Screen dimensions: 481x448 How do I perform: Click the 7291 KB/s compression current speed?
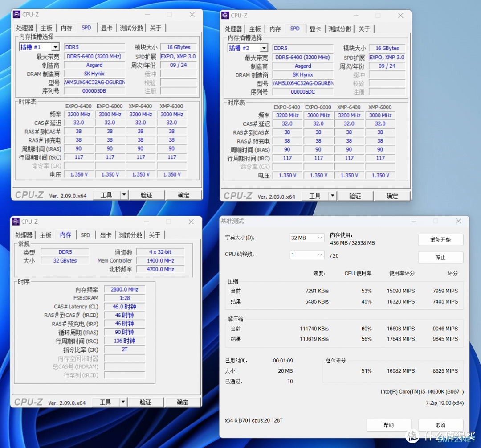(317, 291)
